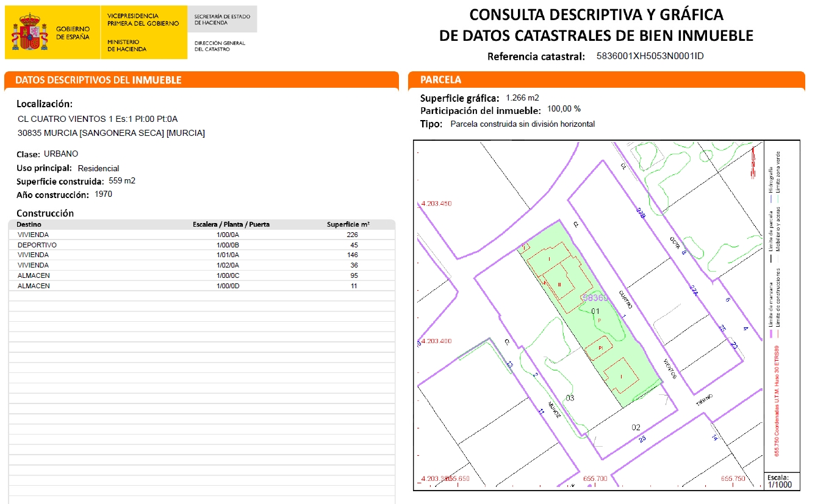
Task: Click 'Parcela construida sin división horizontal' text
Action: click(x=522, y=124)
